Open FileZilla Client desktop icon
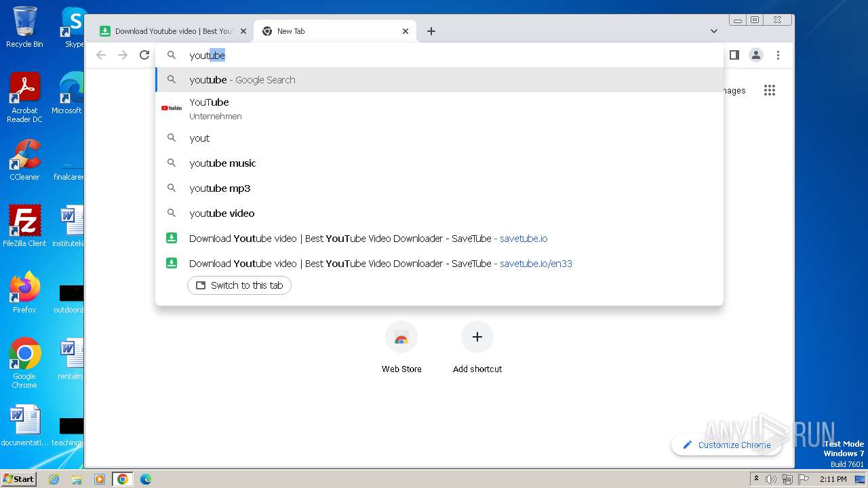This screenshot has width=868, height=488. pyautogui.click(x=24, y=226)
